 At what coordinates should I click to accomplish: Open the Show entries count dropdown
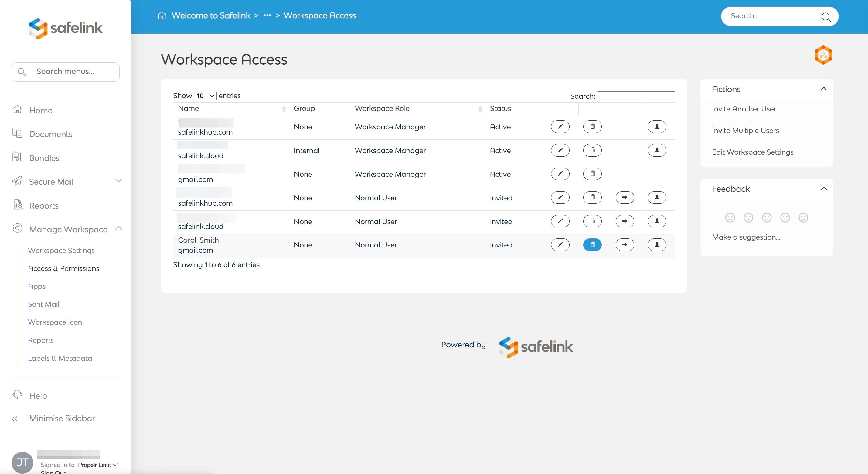(205, 96)
